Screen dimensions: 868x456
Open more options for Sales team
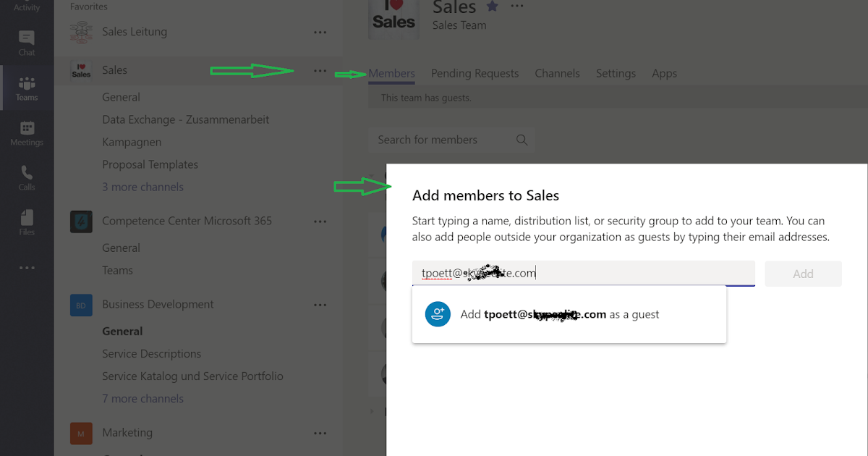[320, 70]
